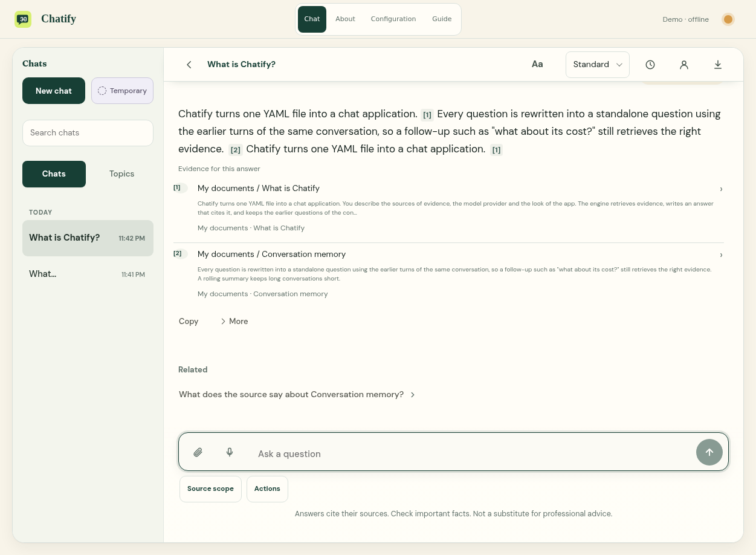Click citation [2] in the answer

tap(236, 150)
